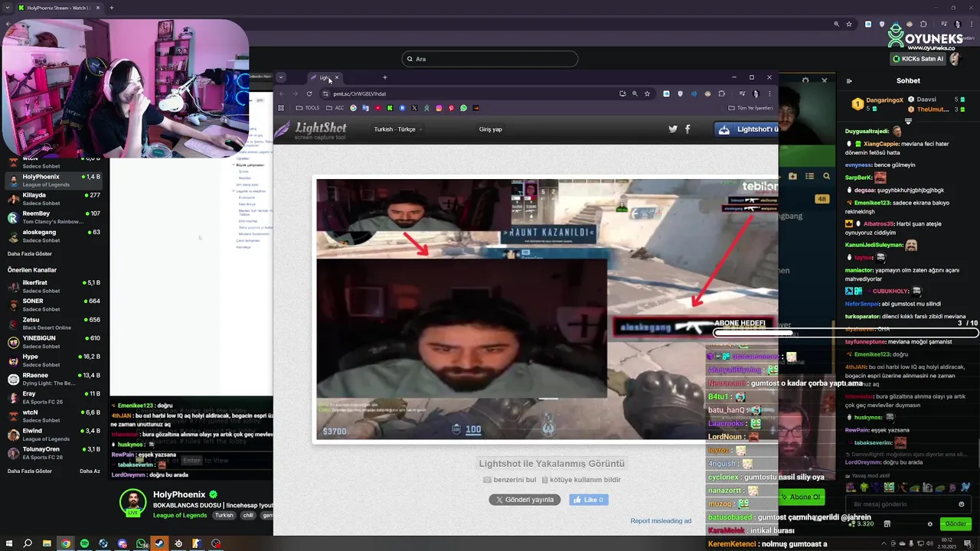Click kötüye kullanım bildir link
This screenshot has height=551, width=980.
(x=581, y=480)
